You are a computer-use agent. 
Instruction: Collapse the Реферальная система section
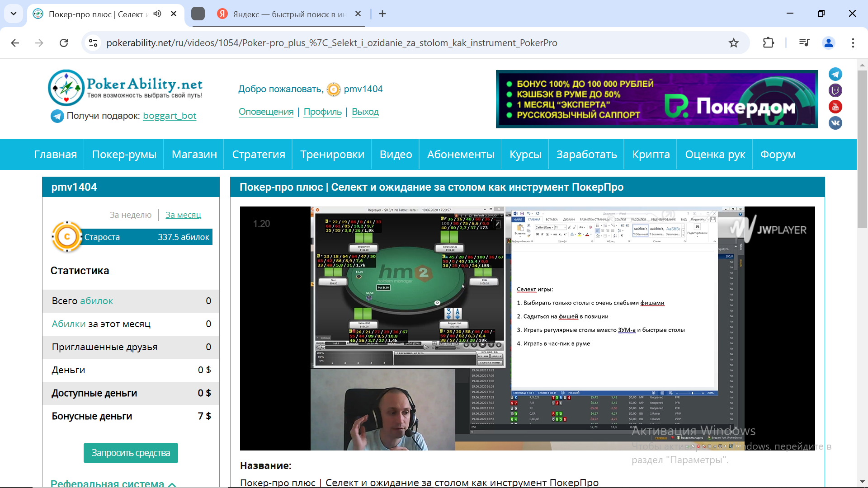point(113,483)
